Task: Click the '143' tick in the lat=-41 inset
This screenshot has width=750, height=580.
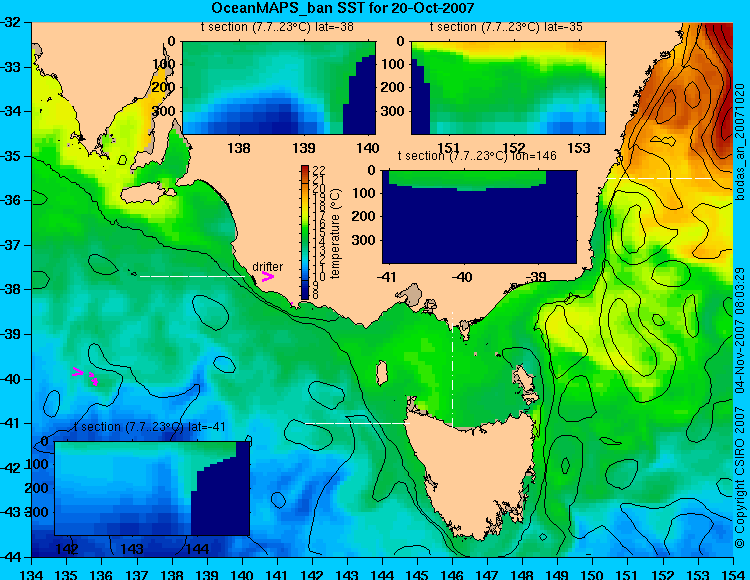Action: pos(132,548)
